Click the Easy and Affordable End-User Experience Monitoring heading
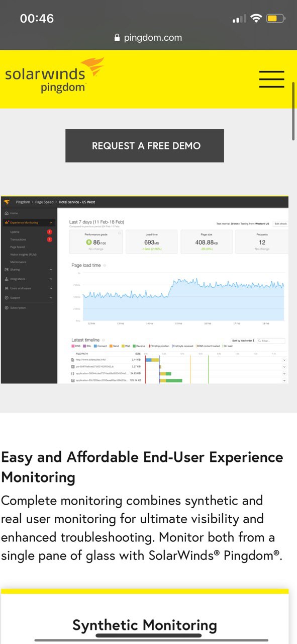This screenshot has width=297, height=644. click(x=142, y=467)
